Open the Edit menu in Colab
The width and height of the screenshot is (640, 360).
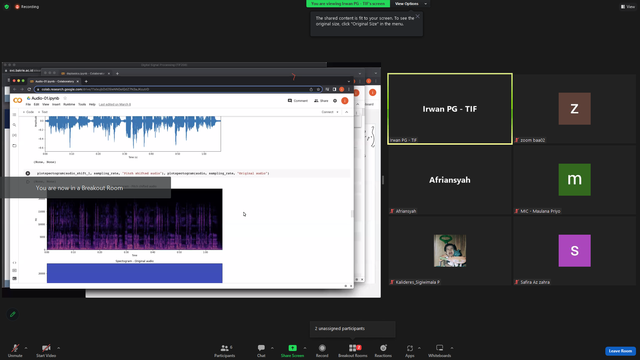[x=36, y=104]
